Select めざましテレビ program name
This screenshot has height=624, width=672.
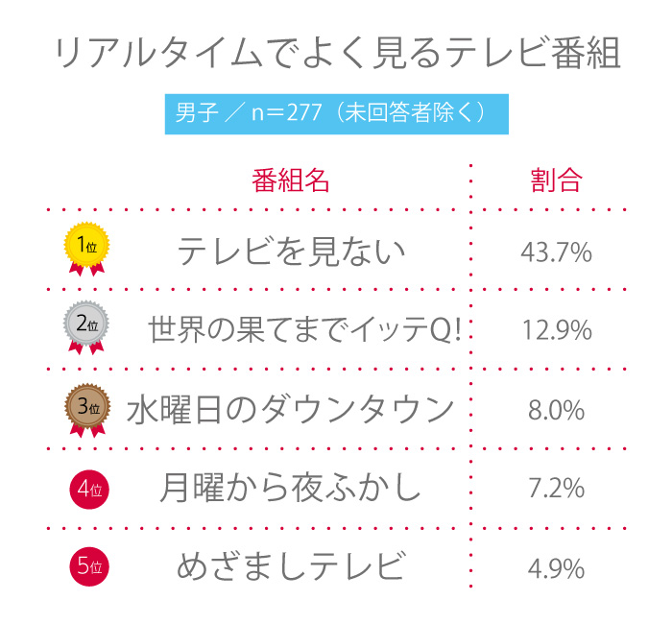(x=290, y=566)
